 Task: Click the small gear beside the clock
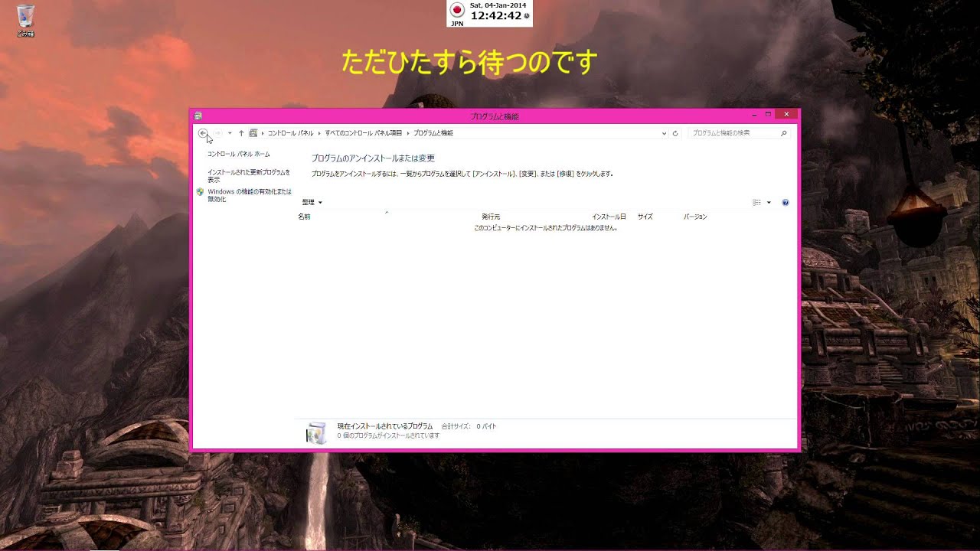[x=527, y=15]
